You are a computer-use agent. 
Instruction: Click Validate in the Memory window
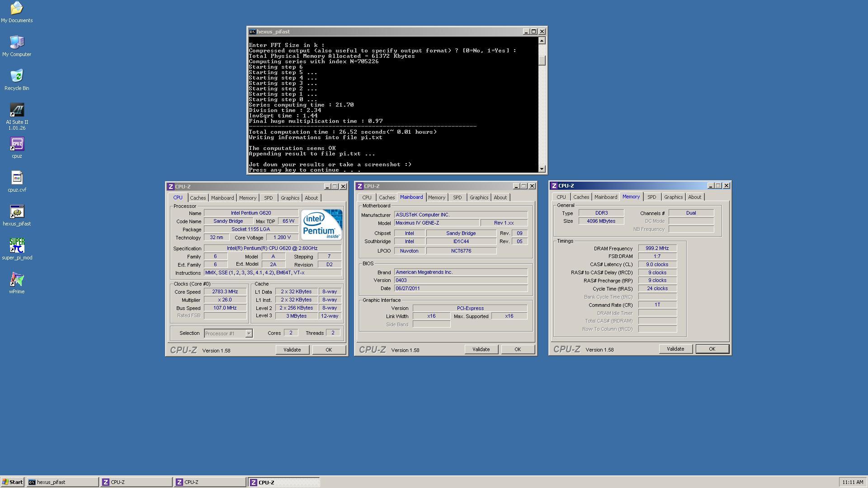click(x=675, y=349)
